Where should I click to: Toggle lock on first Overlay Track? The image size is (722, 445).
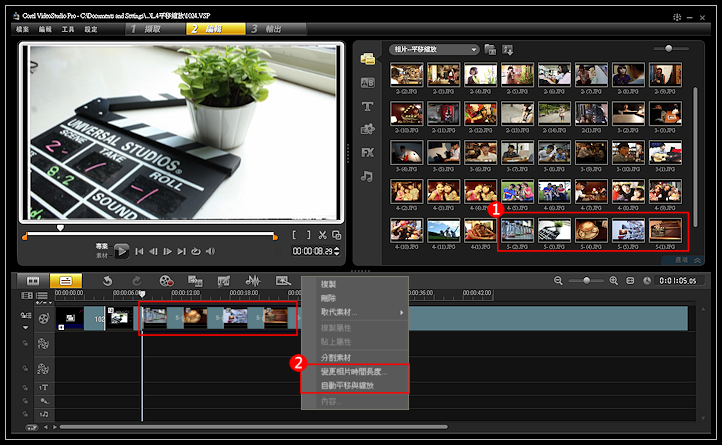pyautogui.click(x=25, y=344)
